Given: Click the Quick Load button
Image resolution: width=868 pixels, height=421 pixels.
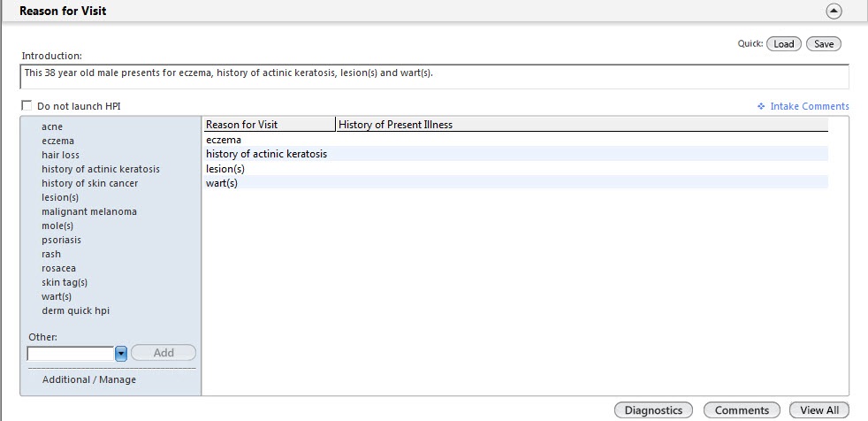Looking at the screenshot, I should (783, 43).
